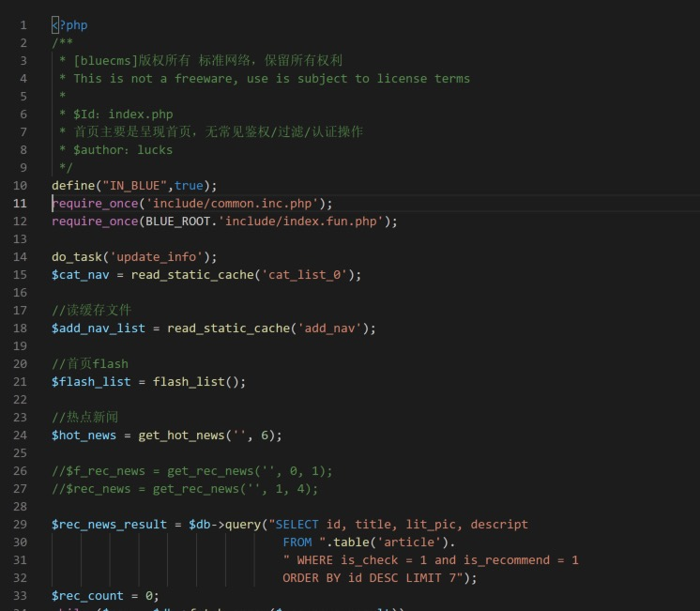This screenshot has width=700, height=611.
Task: Click the $add_nav_list variable
Action: tap(99, 328)
